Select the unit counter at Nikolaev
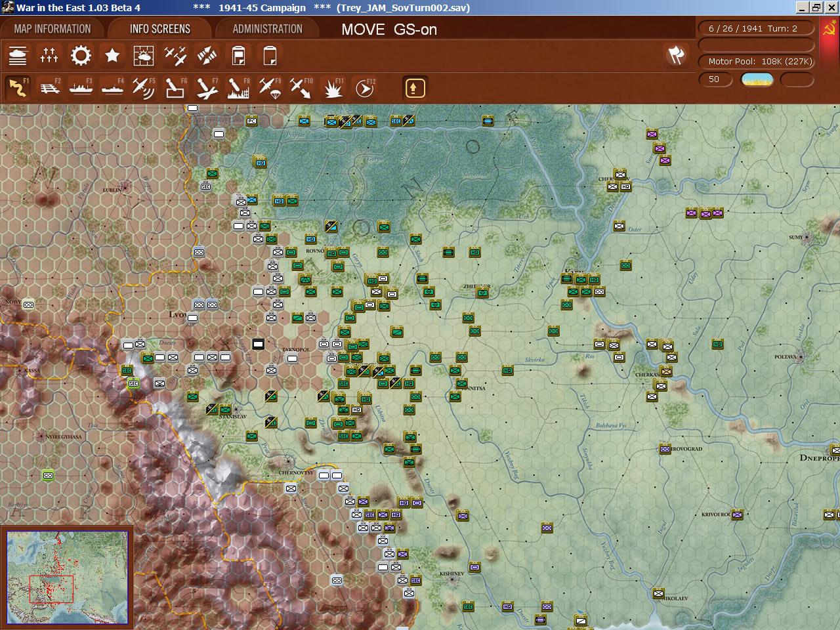840x630 pixels. click(658, 593)
